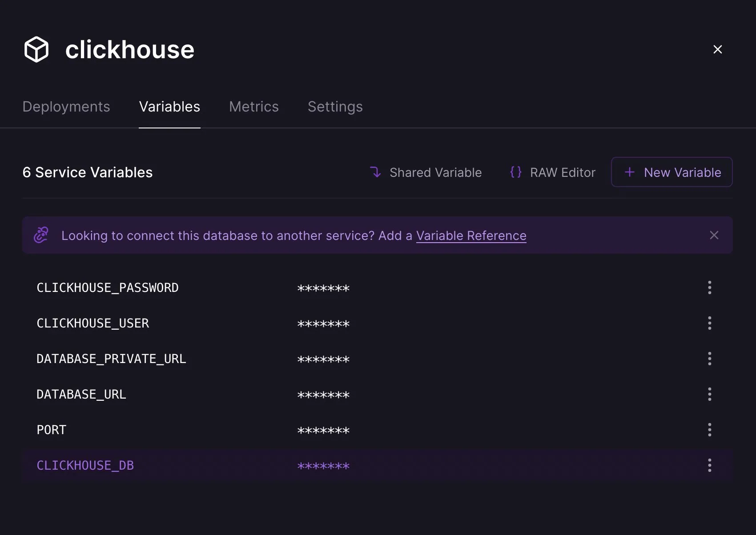Select the CLICKHOUSE_PASSWORD variable name
Viewport: 756px width, 535px height.
click(108, 288)
